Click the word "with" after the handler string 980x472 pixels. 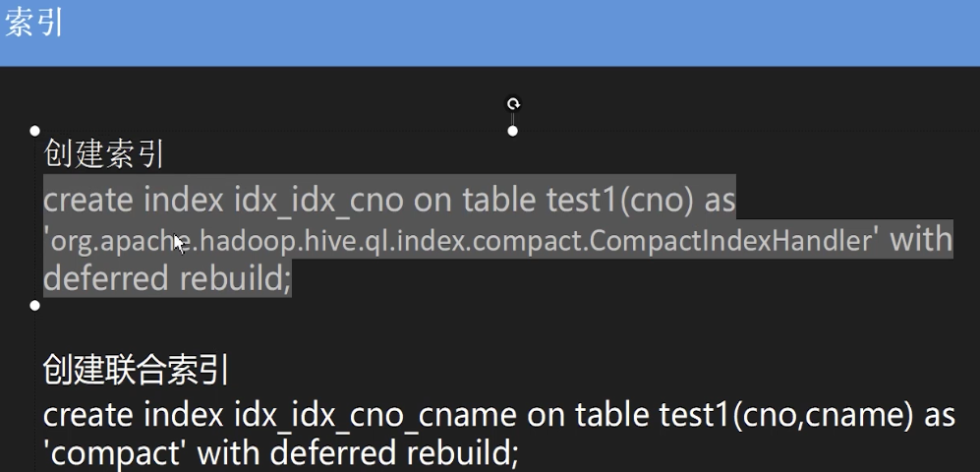921,239
